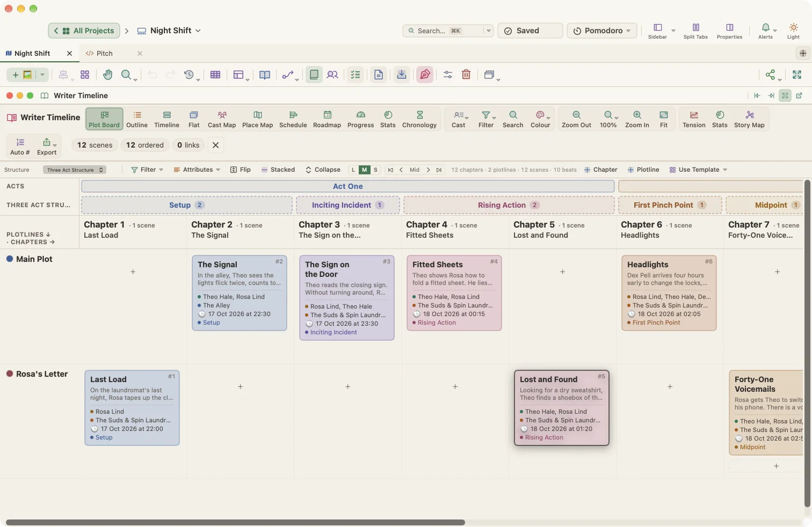Click the table grid view icon
Image resolution: width=812 pixels, height=527 pixels.
[215, 75]
